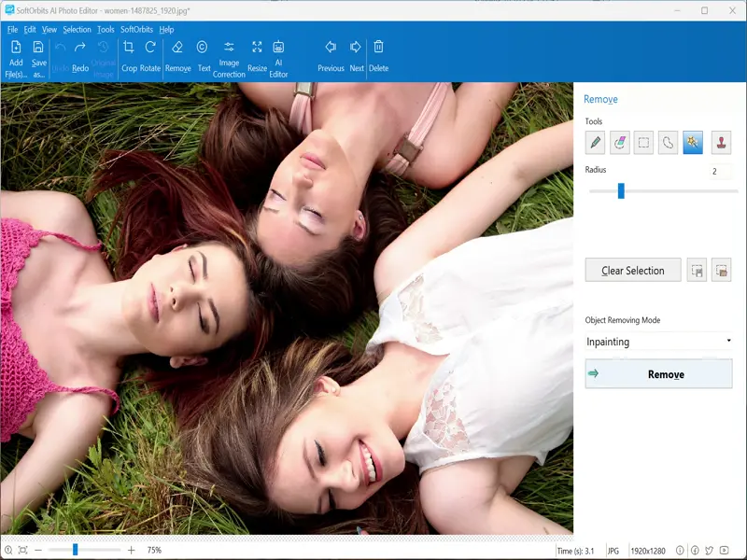Save the current selection to file
This screenshot has width=747, height=560.
point(697,271)
